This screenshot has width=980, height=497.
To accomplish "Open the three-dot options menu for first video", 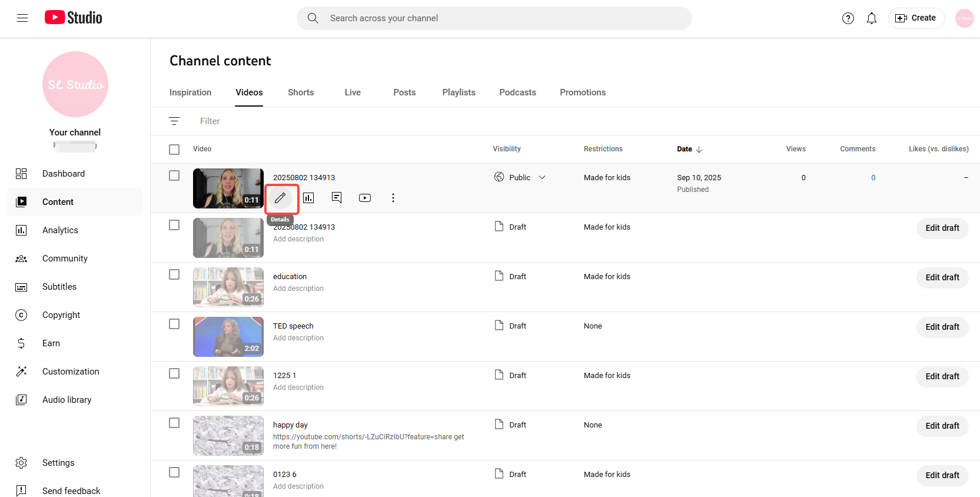I will click(x=393, y=198).
